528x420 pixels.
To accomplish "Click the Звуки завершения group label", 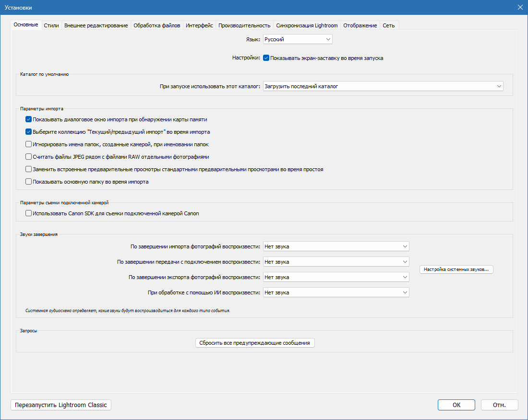I will (39, 234).
